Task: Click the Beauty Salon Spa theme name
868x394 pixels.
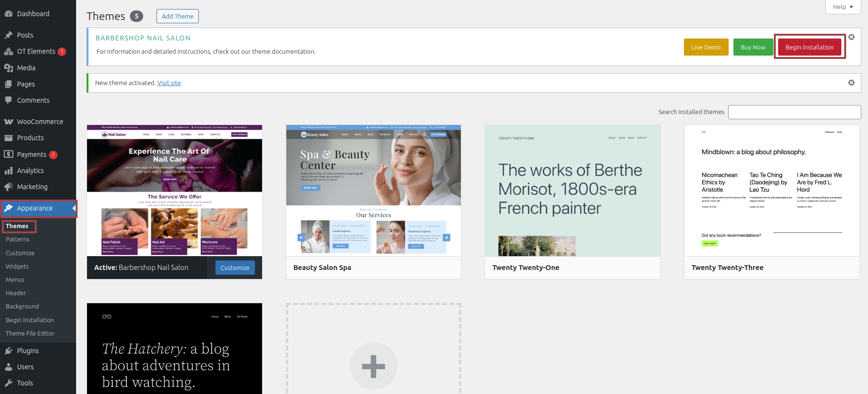Action: (x=322, y=268)
